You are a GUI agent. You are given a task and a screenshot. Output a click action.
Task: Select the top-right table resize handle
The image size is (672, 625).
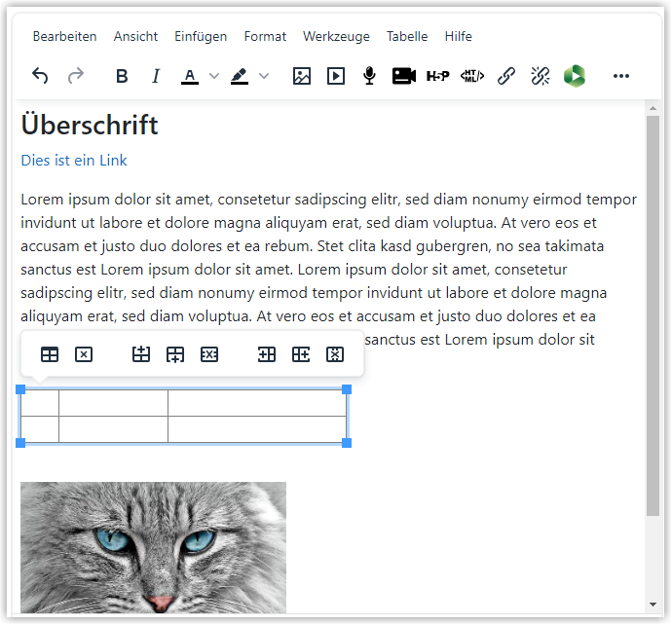coord(347,389)
